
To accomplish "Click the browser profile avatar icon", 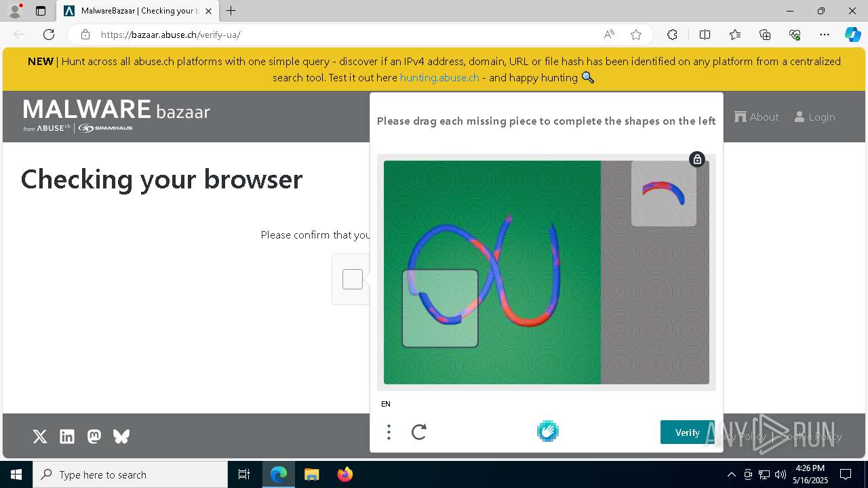I will coord(14,10).
